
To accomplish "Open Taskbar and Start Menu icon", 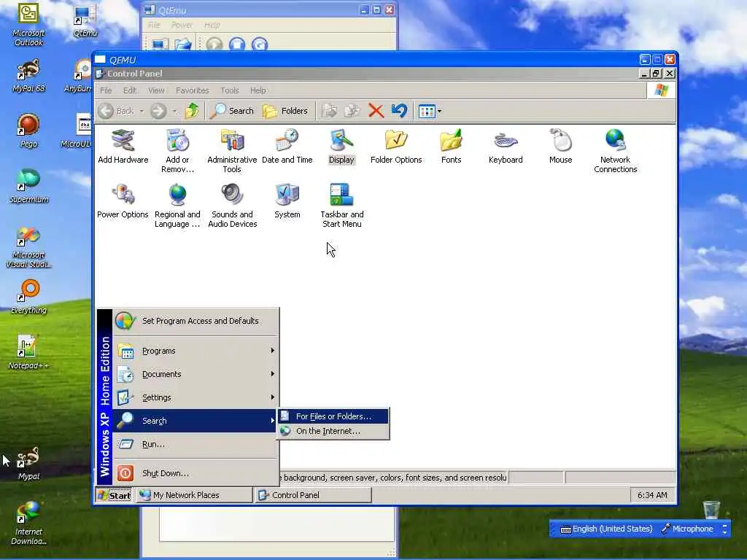I will [342, 205].
